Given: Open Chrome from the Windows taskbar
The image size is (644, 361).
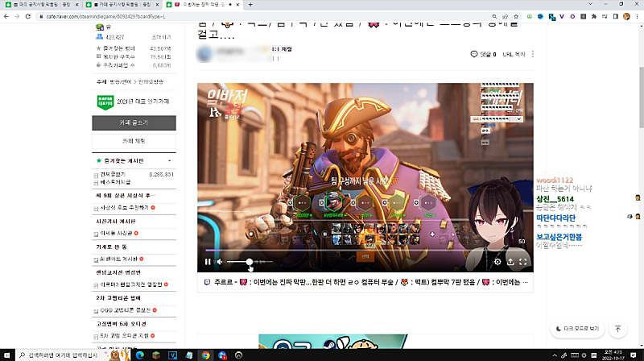Looking at the screenshot, I should (x=206, y=355).
